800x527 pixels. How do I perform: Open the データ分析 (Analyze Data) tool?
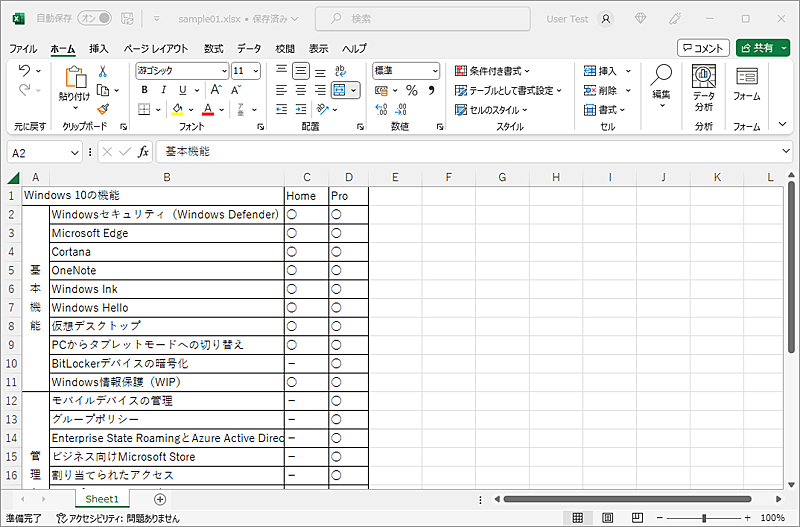coord(704,88)
